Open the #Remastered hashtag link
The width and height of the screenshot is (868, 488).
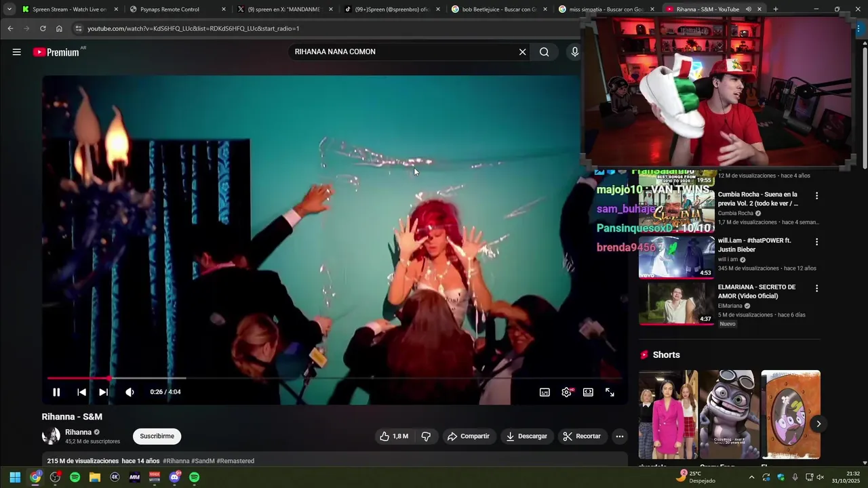pos(235,461)
